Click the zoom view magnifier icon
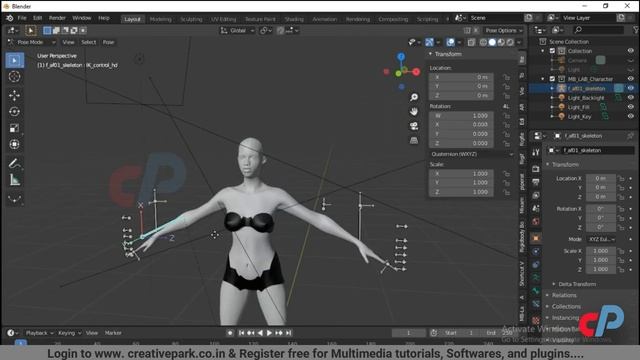This screenshot has width=640, height=360. click(414, 97)
